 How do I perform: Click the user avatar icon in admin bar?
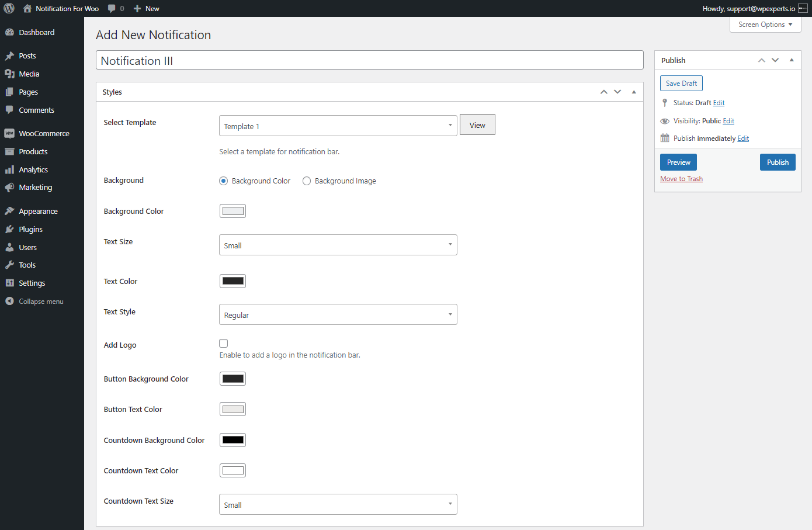[803, 8]
